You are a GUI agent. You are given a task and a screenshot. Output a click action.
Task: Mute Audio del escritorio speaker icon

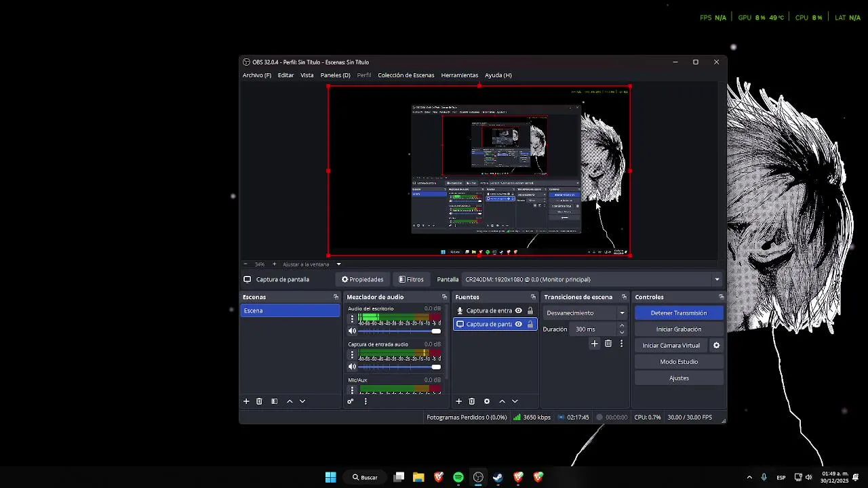tap(352, 331)
